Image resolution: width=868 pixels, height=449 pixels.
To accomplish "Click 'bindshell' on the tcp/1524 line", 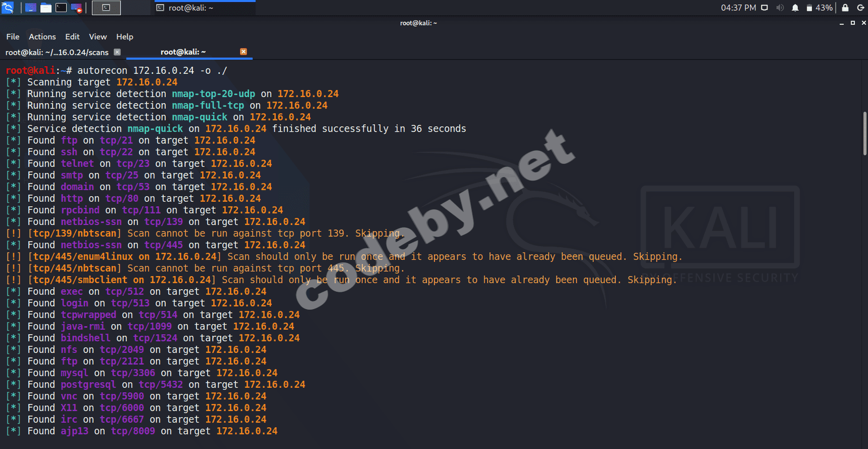I will pyautogui.click(x=85, y=338).
